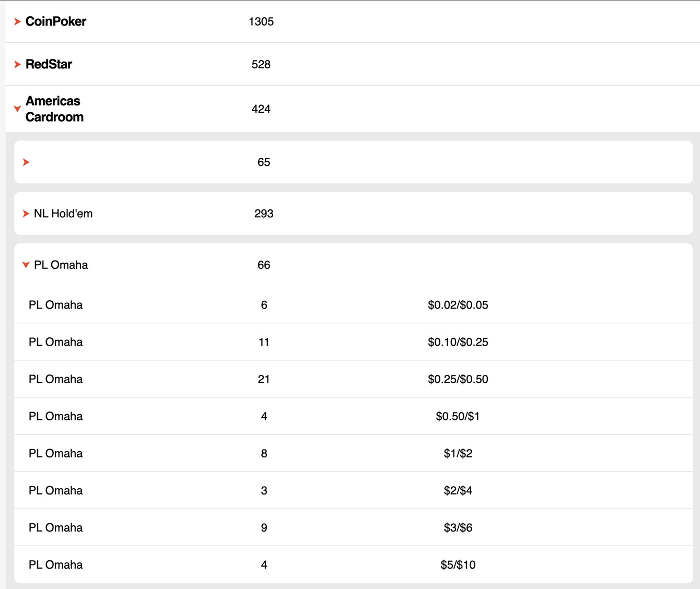Expand the NL Hold'em arrow
700x589 pixels.
coord(26,214)
